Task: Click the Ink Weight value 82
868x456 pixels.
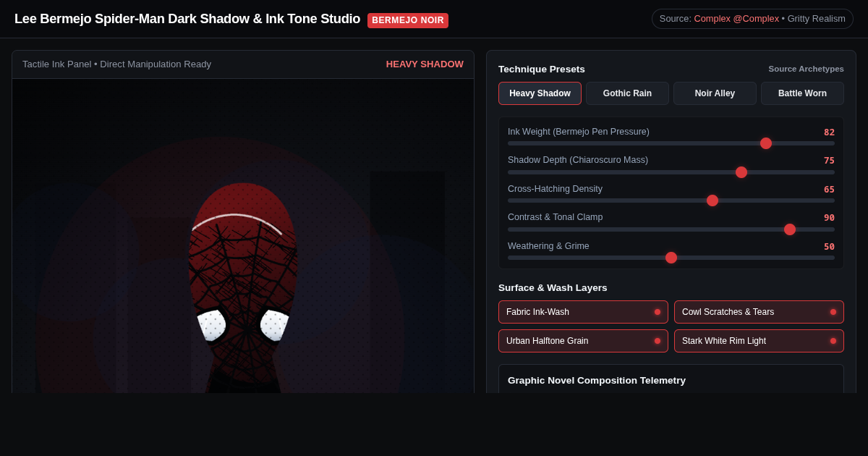Action: 829,132
